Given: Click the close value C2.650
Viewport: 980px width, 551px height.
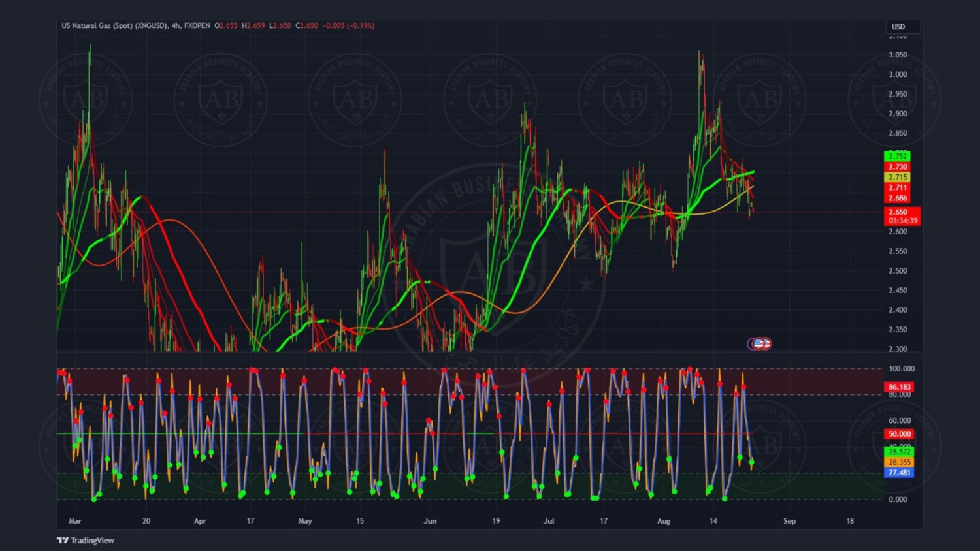Looking at the screenshot, I should tap(306, 25).
